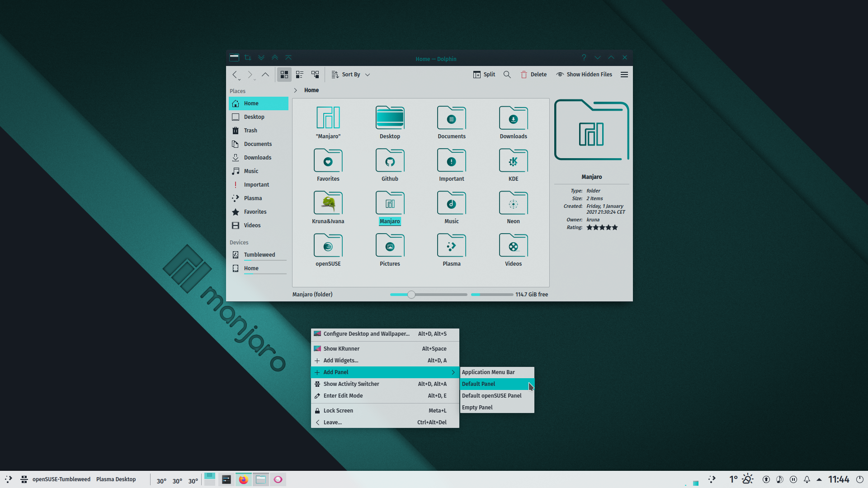Go up to the parent folder
This screenshot has width=868, height=488.
click(265, 75)
